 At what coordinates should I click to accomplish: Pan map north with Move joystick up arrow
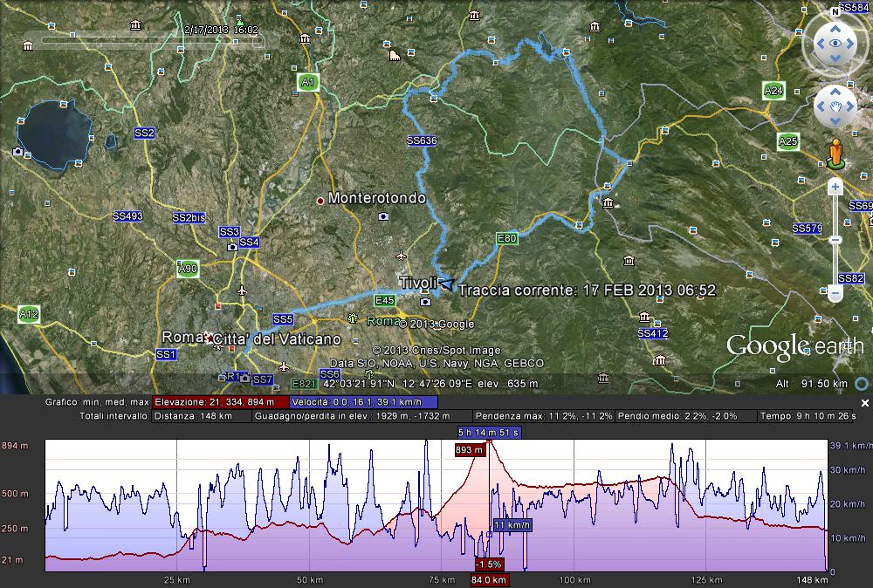tap(835, 92)
